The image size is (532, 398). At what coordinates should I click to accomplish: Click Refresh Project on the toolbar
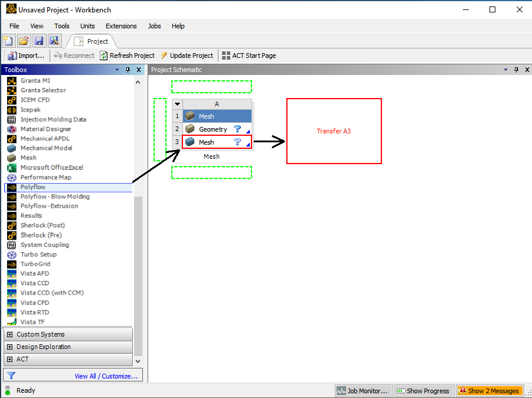click(128, 55)
